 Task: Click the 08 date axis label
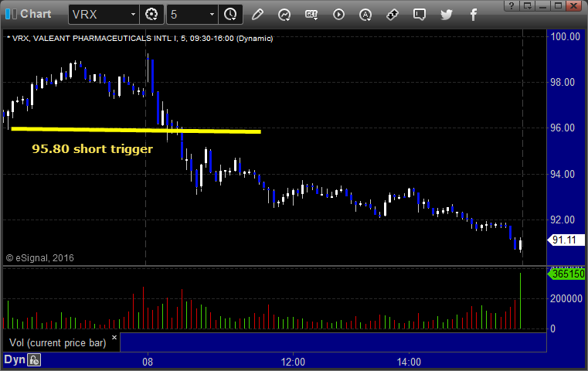pyautogui.click(x=148, y=362)
